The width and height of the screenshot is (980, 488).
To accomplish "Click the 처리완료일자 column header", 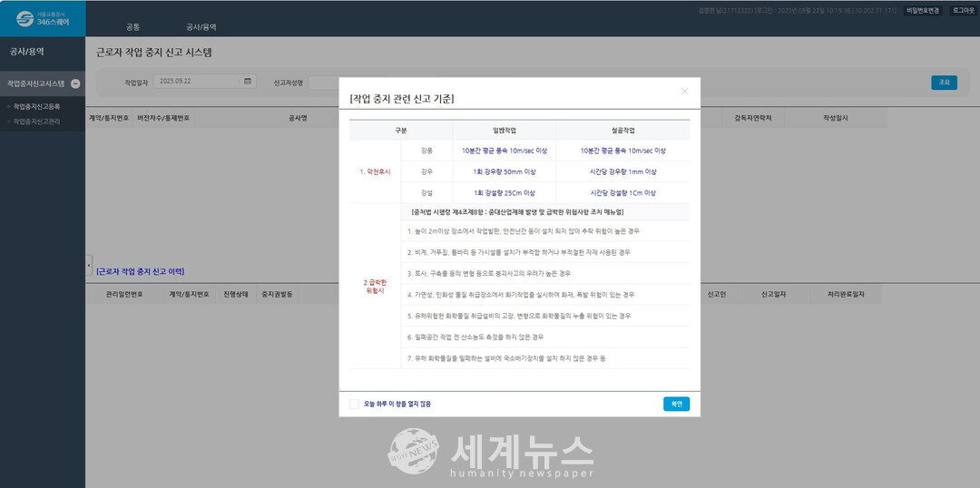I will 846,295.
